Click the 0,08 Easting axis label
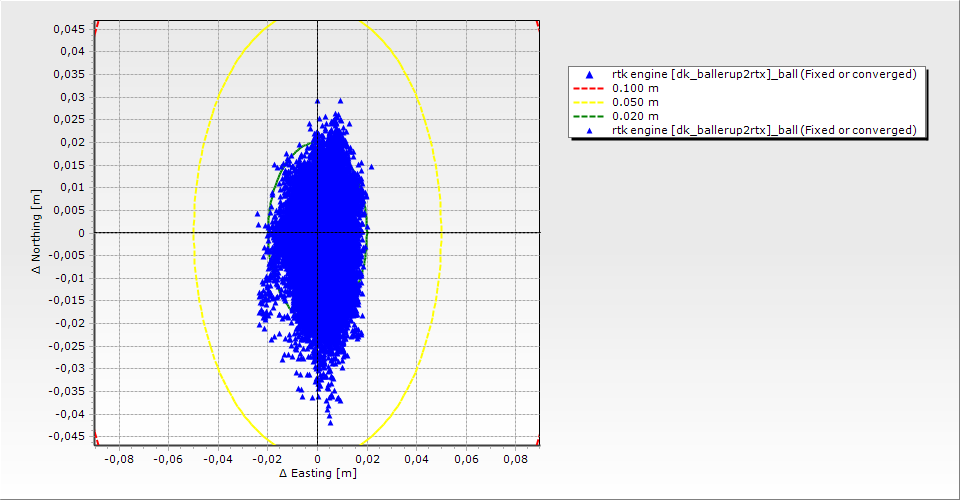The height and width of the screenshot is (500, 960). (x=516, y=459)
